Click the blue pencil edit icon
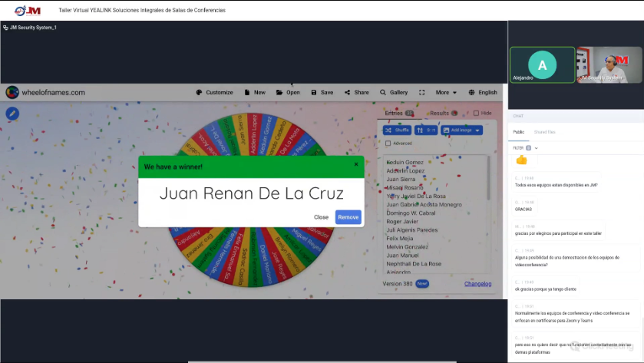 [12, 114]
